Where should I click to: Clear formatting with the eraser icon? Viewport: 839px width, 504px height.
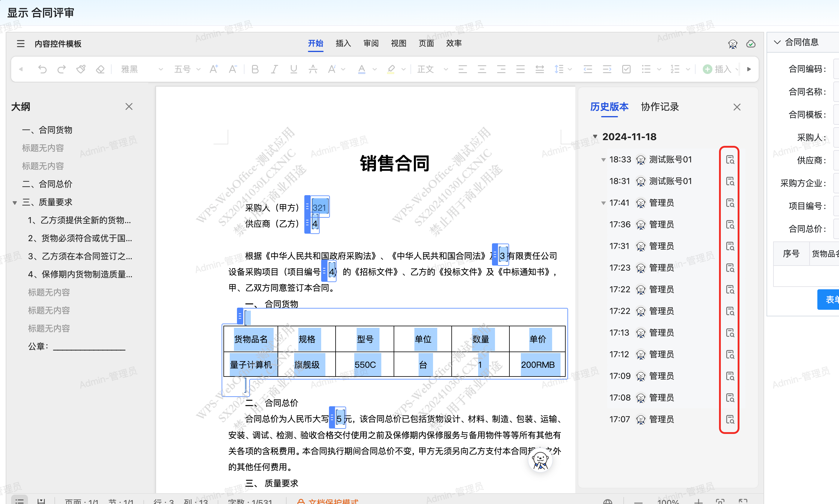point(100,69)
